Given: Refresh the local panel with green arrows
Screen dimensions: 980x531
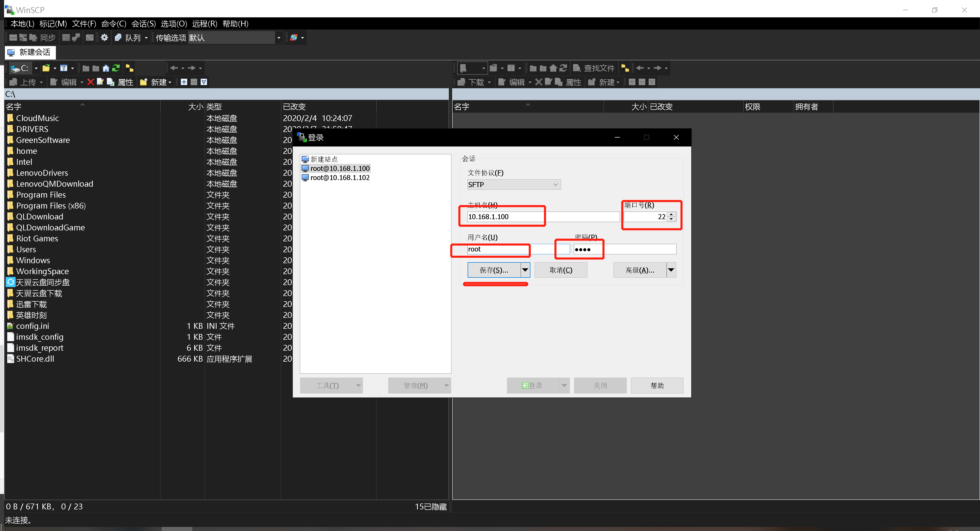Looking at the screenshot, I should click(116, 68).
